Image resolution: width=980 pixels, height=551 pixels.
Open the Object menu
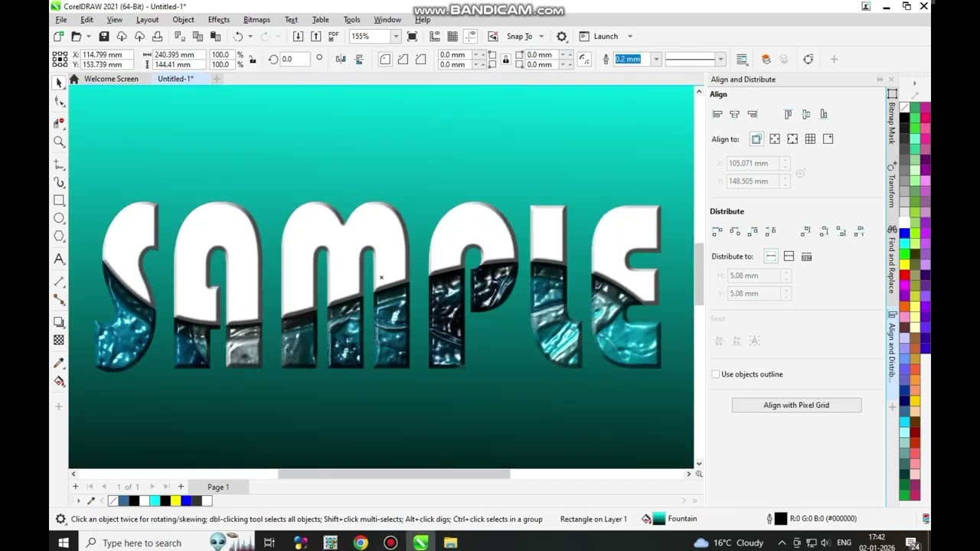click(183, 20)
